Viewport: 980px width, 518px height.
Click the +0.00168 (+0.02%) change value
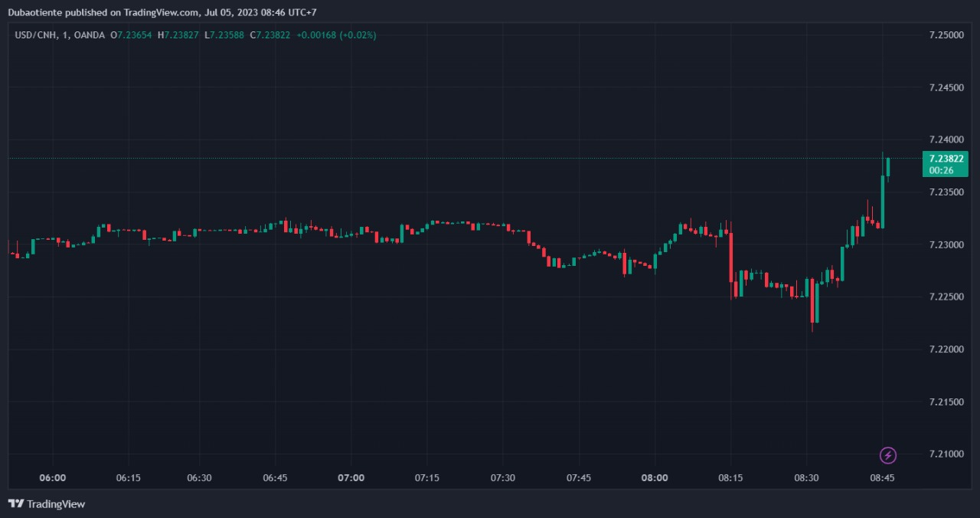point(336,35)
